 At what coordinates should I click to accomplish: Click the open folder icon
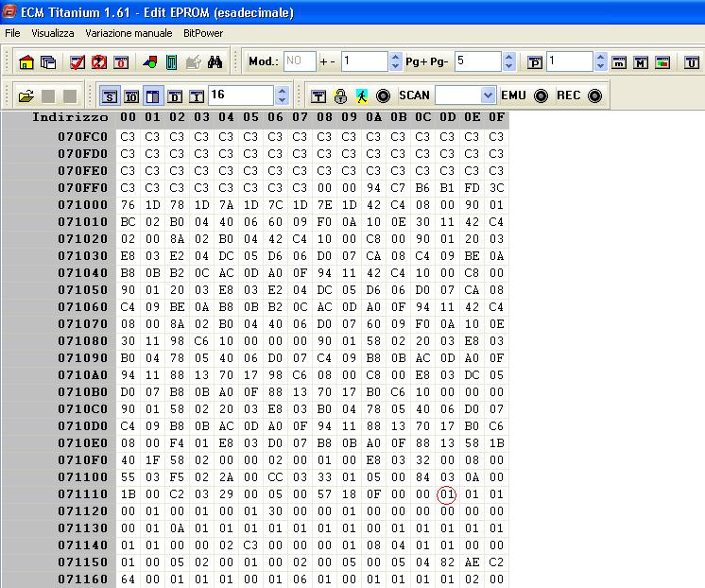click(26, 95)
